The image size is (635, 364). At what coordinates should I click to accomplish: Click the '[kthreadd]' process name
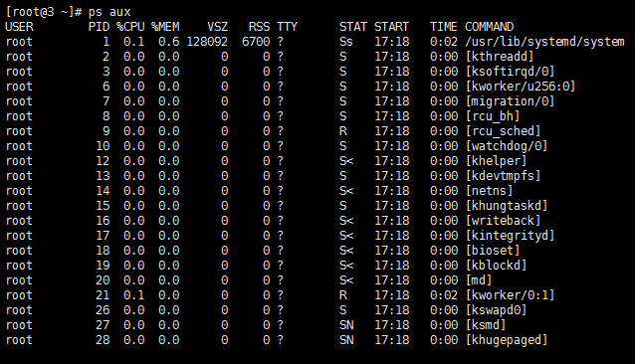tap(500, 57)
